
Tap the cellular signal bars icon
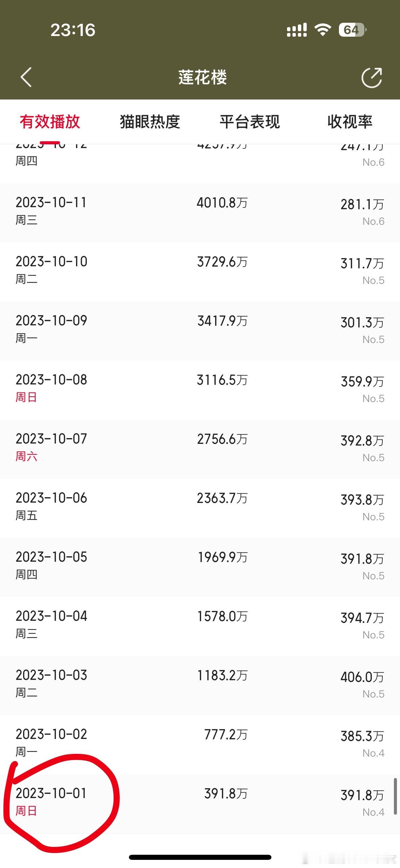click(297, 30)
